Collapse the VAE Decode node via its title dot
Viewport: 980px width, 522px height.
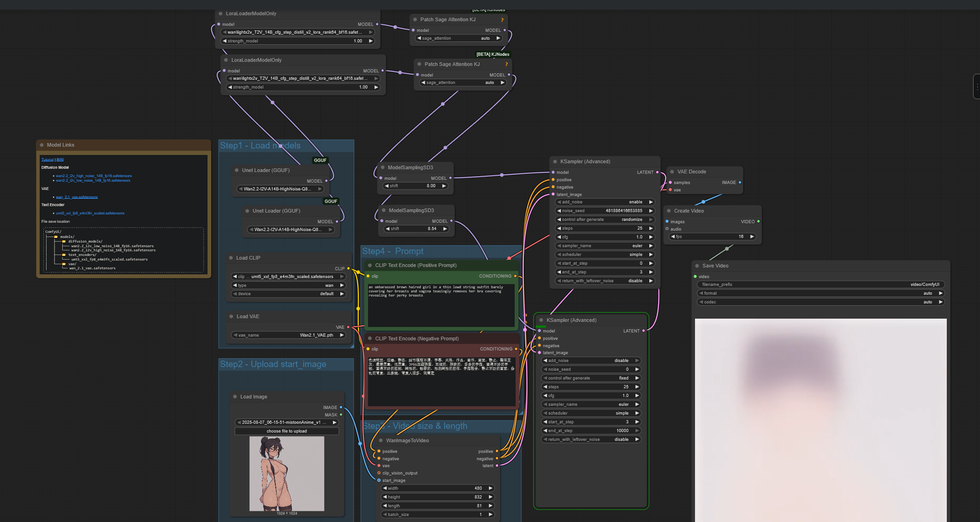click(672, 172)
